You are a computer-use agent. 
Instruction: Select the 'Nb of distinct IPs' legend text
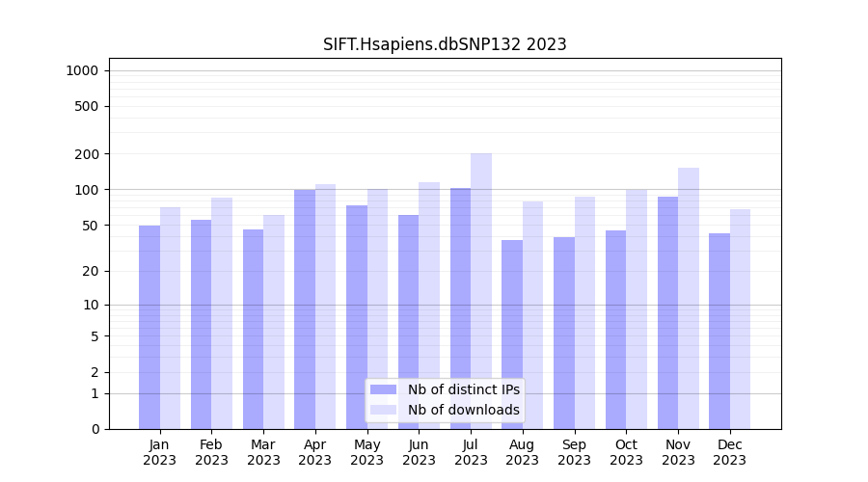463,389
